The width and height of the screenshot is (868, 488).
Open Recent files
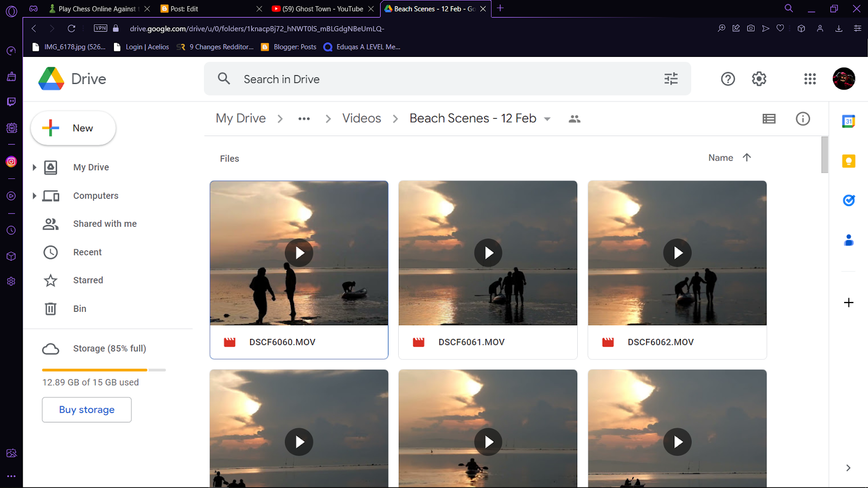(87, 252)
